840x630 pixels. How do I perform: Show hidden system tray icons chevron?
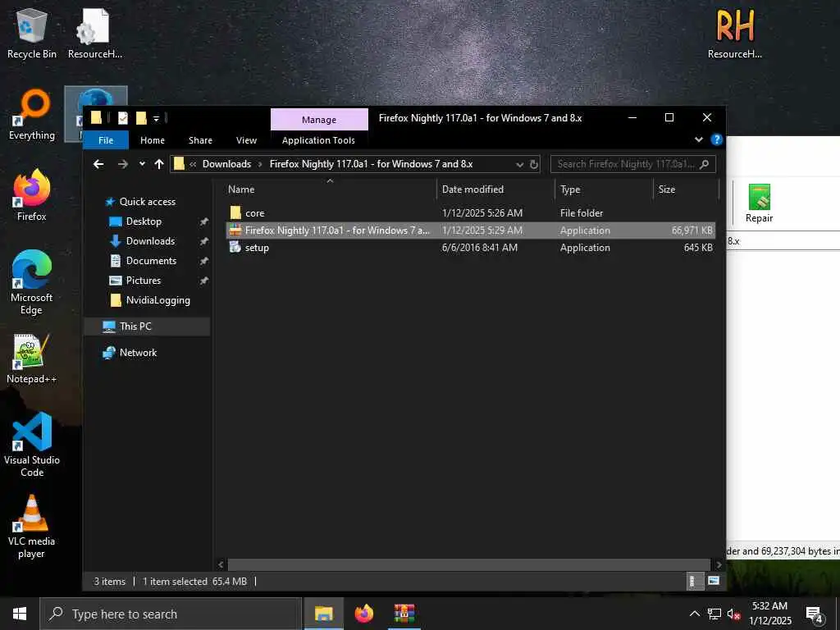click(694, 614)
